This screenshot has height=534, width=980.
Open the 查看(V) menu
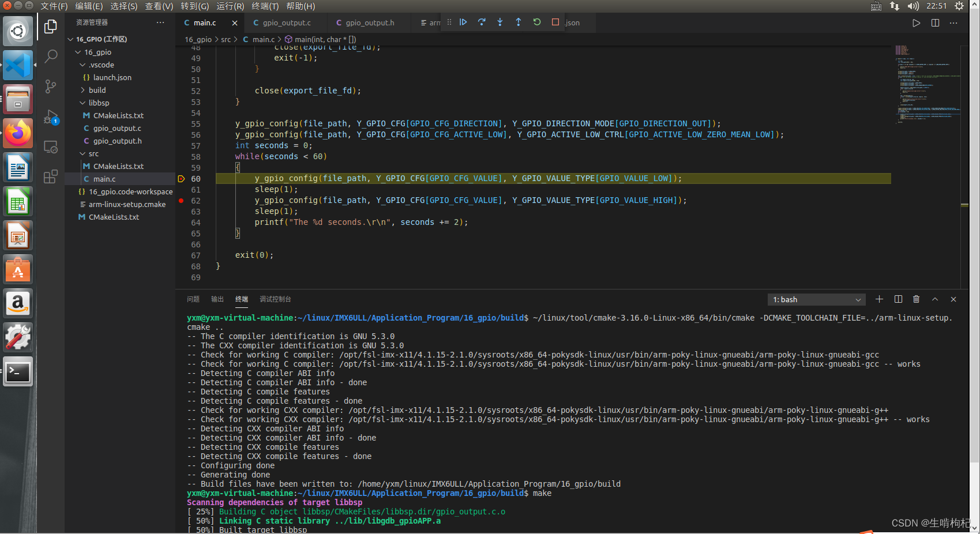[159, 6]
